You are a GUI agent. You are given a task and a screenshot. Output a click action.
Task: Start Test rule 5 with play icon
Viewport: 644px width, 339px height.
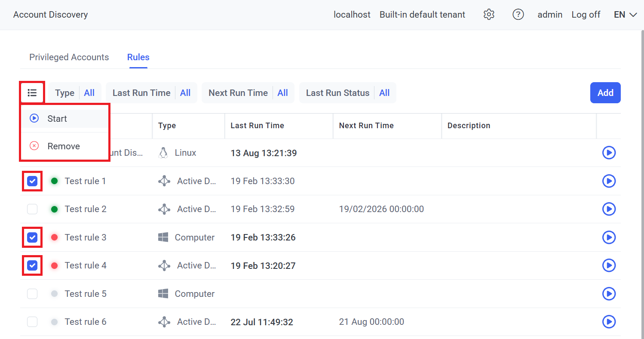[x=609, y=294]
